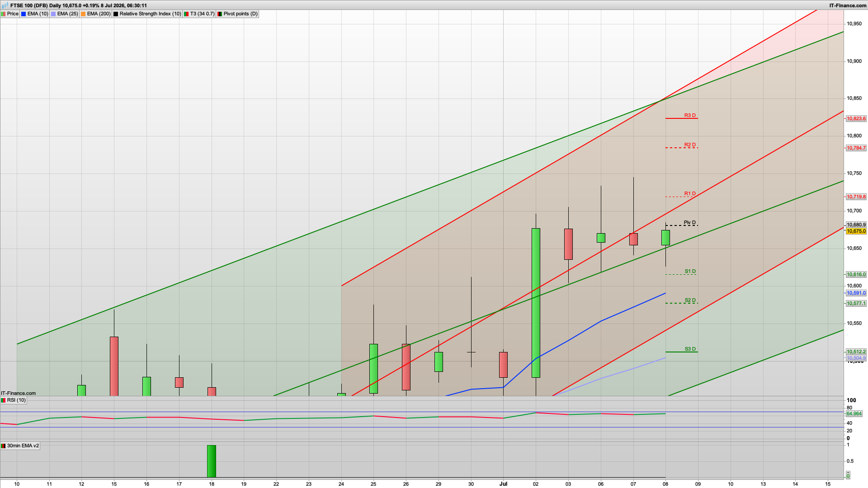The height and width of the screenshot is (488, 868).
Task: Click the large green candle on 02 Jul
Action: [536, 303]
